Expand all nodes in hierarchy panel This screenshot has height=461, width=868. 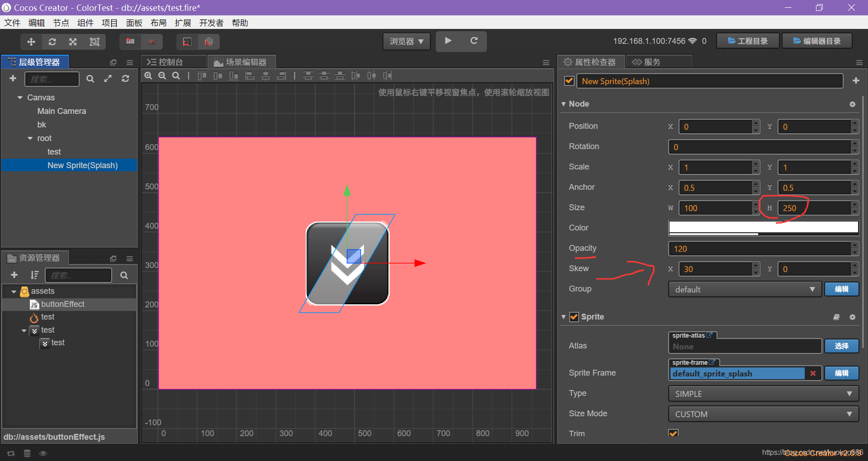click(108, 79)
